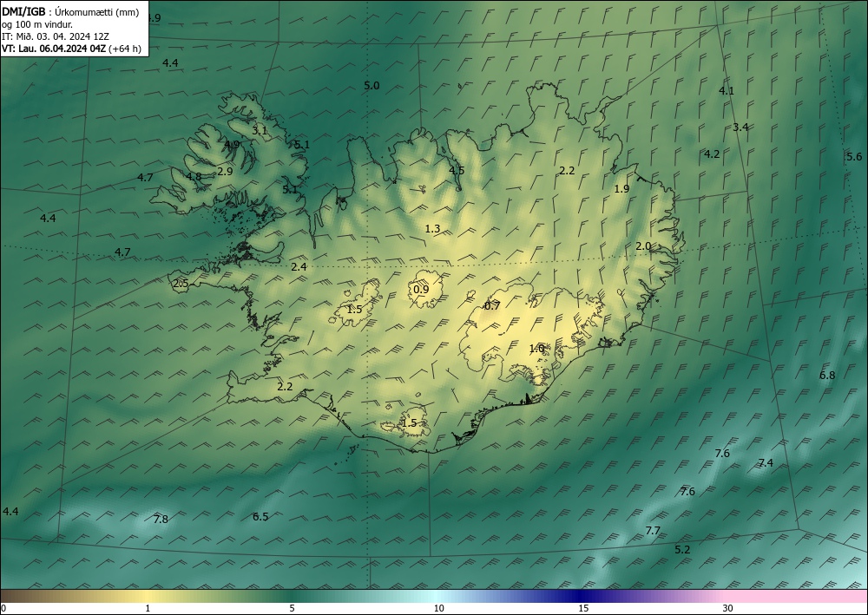Click the 4.5 value on the north coast
Image resolution: width=868 pixels, height=615 pixels.
point(457,170)
